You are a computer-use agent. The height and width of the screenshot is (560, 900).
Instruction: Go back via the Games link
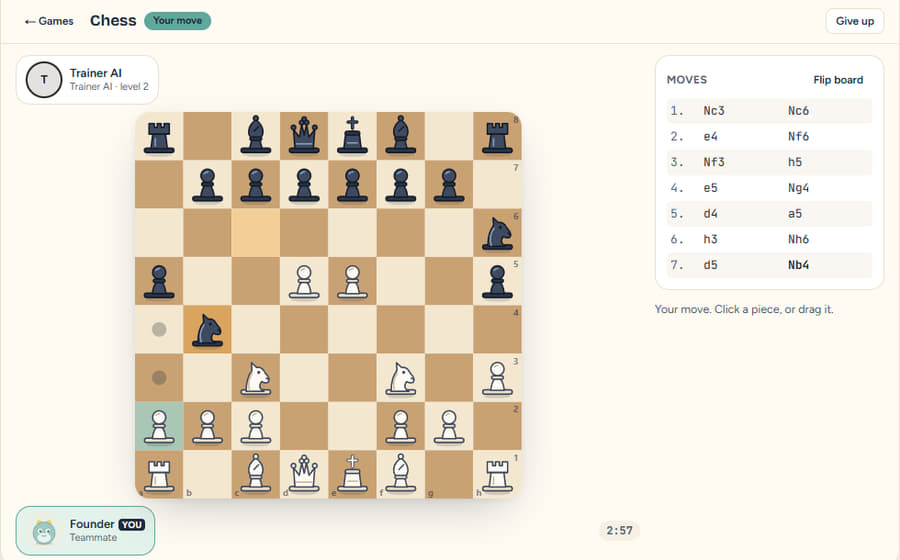49,21
